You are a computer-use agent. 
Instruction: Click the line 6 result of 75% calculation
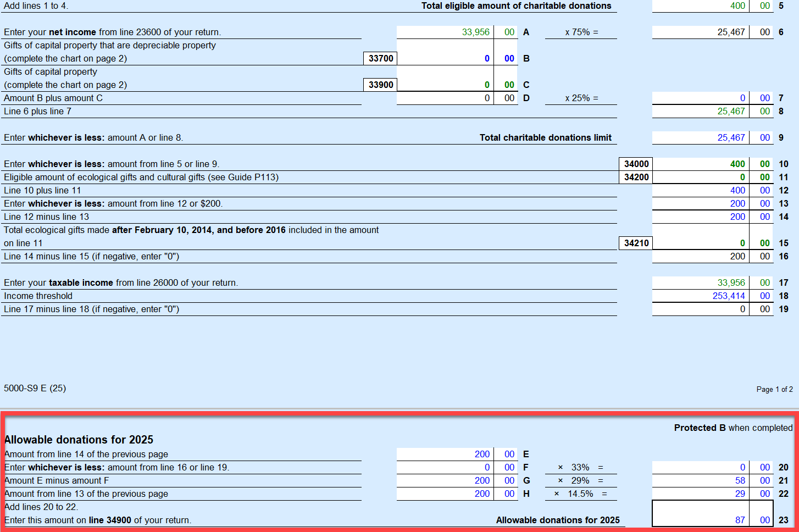tap(700, 32)
